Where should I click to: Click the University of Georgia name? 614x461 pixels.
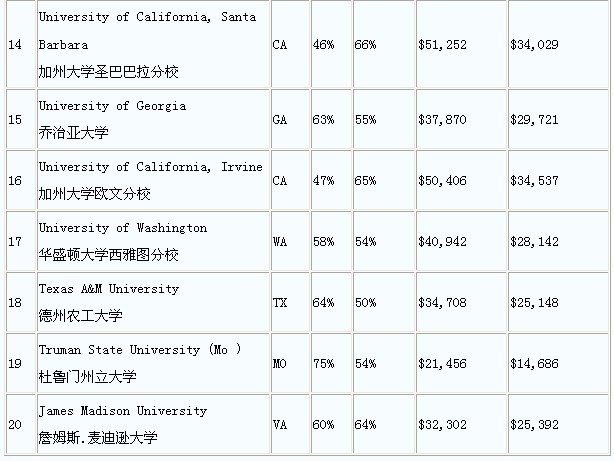pyautogui.click(x=112, y=106)
